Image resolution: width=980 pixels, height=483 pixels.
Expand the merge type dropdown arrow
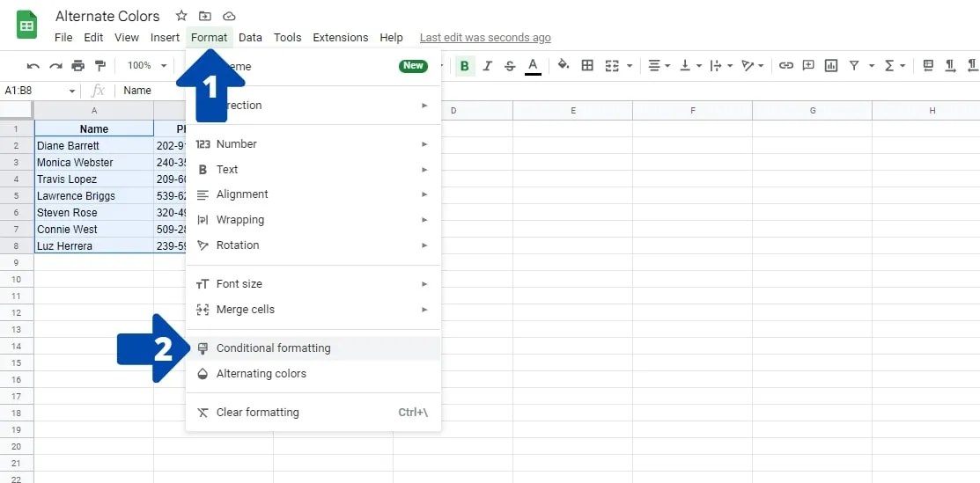coord(630,66)
